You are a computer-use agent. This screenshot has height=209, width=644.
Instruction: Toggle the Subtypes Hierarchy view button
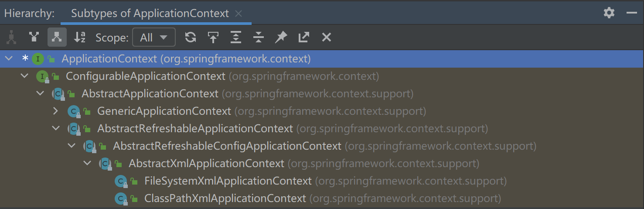click(x=57, y=38)
